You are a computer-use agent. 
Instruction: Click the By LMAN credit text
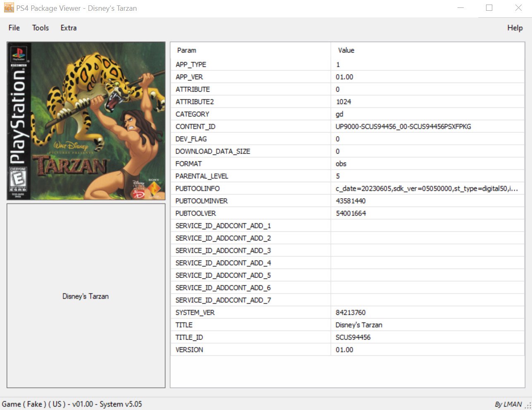(x=508, y=404)
